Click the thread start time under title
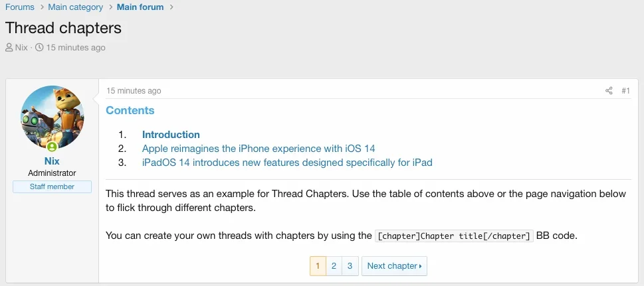The image size is (644, 286). (76, 48)
